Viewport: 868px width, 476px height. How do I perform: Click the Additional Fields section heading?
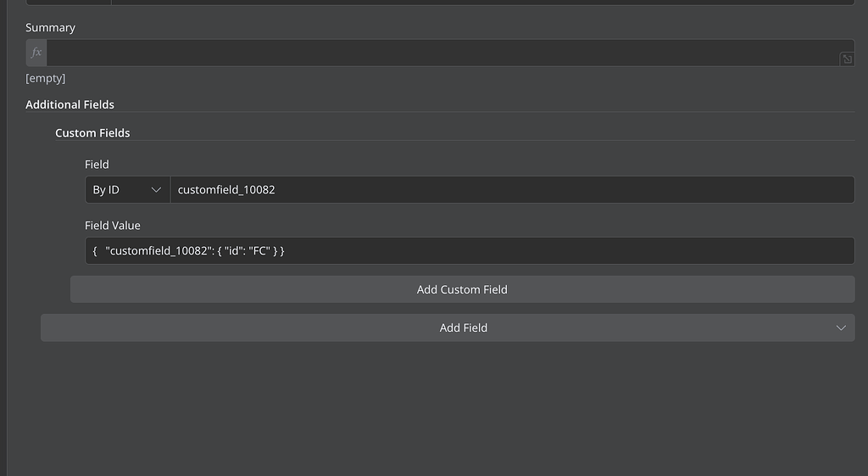tap(70, 104)
